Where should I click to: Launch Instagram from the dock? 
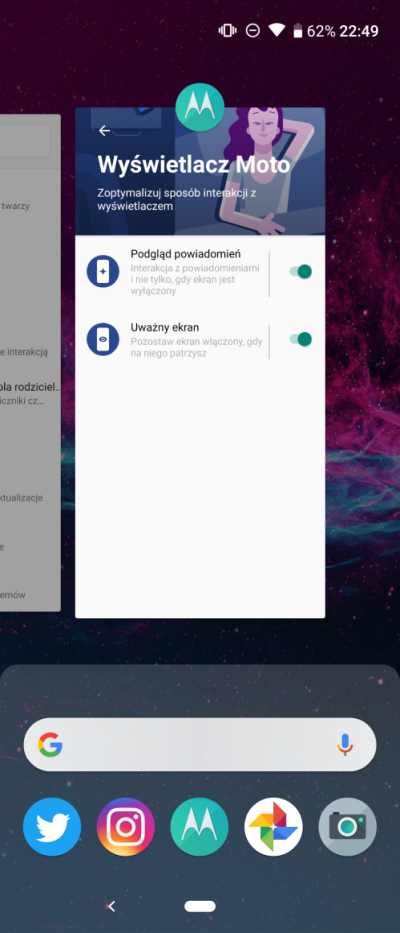point(126,826)
